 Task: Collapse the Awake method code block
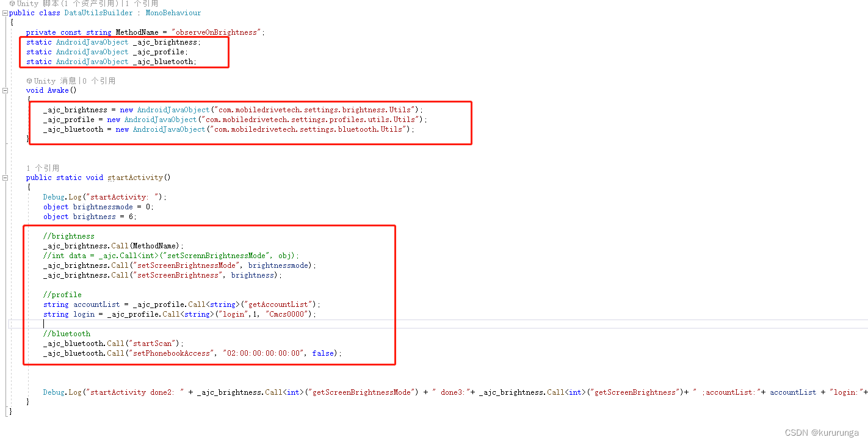click(5, 90)
